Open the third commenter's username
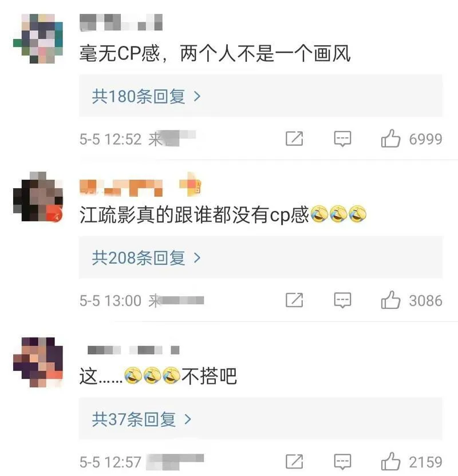Viewport: 458px width, 476px height. coord(133,350)
